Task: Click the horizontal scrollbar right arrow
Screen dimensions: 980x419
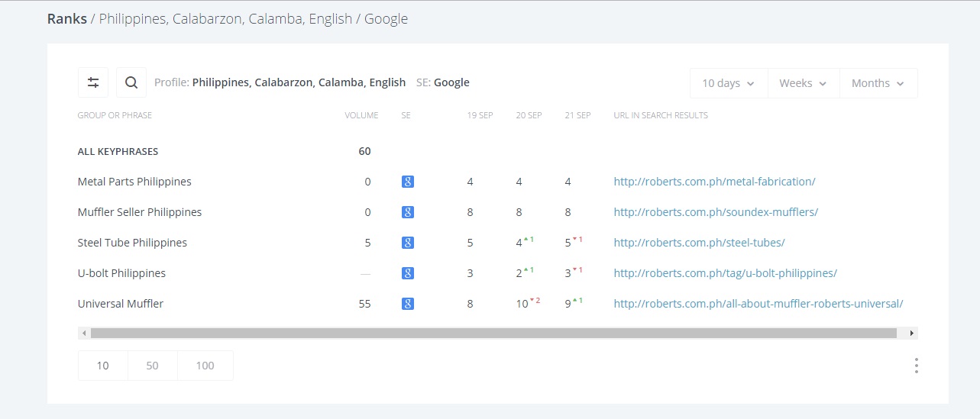Action: coord(911,334)
